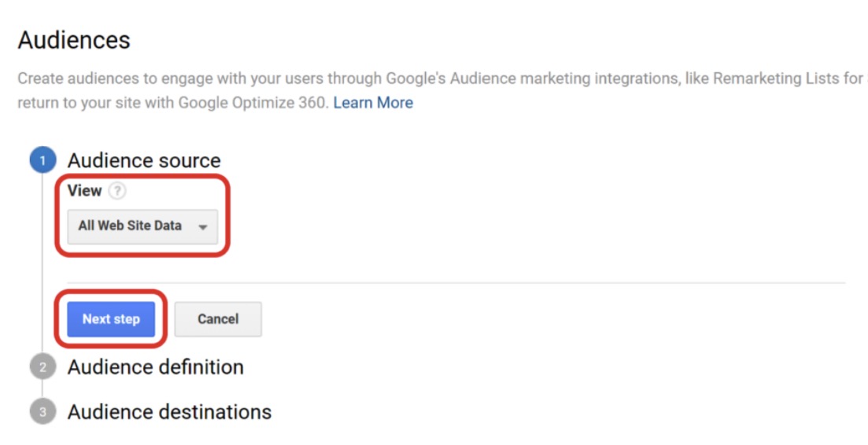Select the Audience source step heading
This screenshot has height=445, width=868.
[144, 160]
